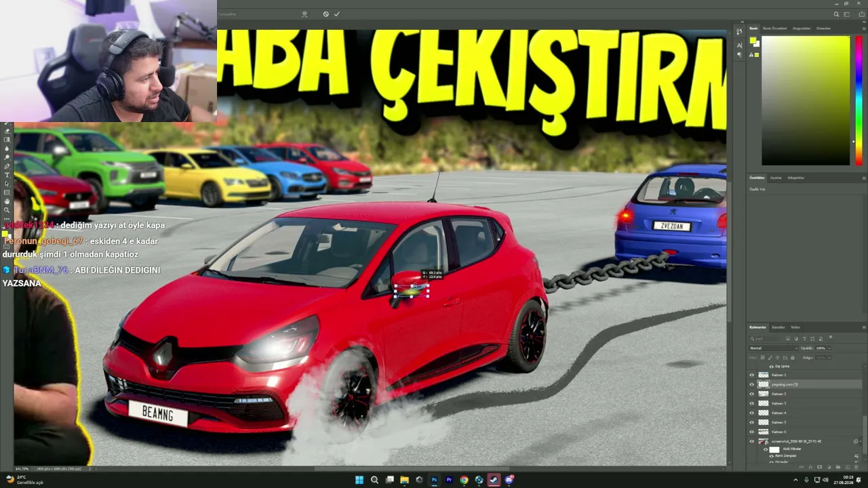The height and width of the screenshot is (488, 868).
Task: Create a new adjustment layer
Action: coord(829,466)
